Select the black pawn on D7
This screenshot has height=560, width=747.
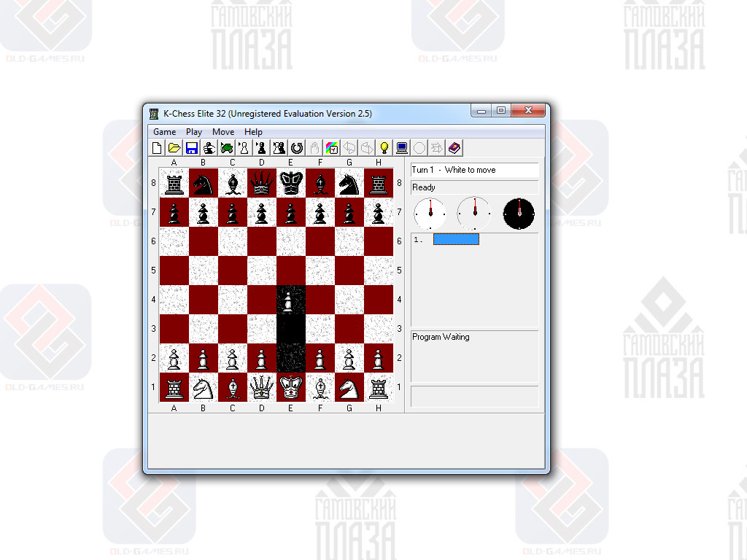[x=262, y=212]
